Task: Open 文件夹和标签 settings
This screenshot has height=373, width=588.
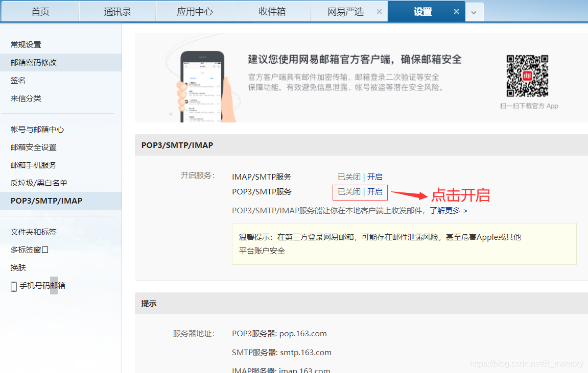Action: (x=33, y=232)
